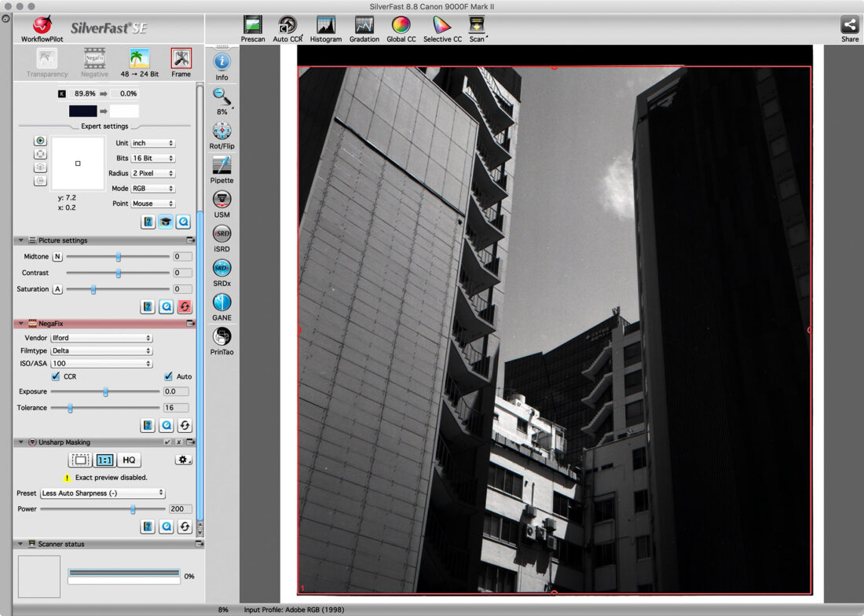The height and width of the screenshot is (616, 864).
Task: Click the HQ preview button
Action: click(129, 460)
